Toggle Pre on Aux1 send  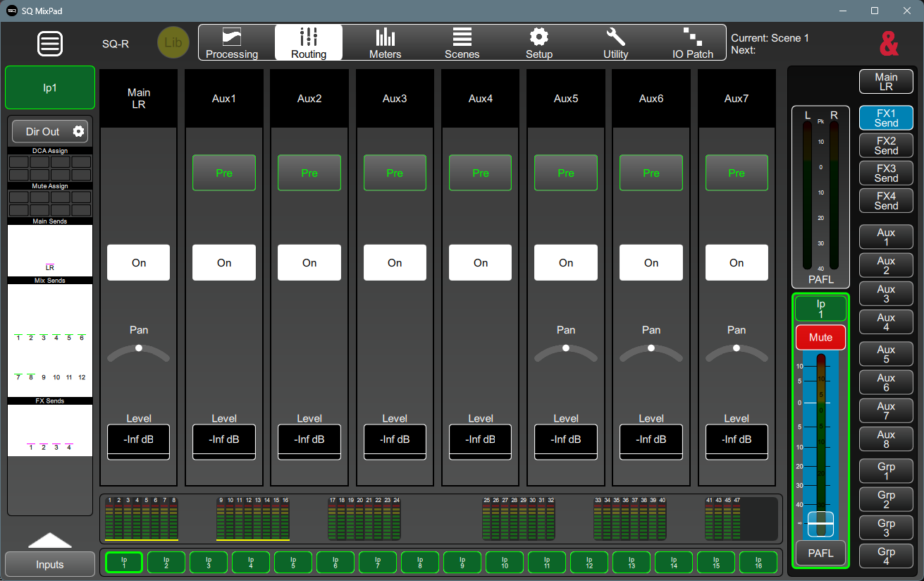pyautogui.click(x=224, y=173)
